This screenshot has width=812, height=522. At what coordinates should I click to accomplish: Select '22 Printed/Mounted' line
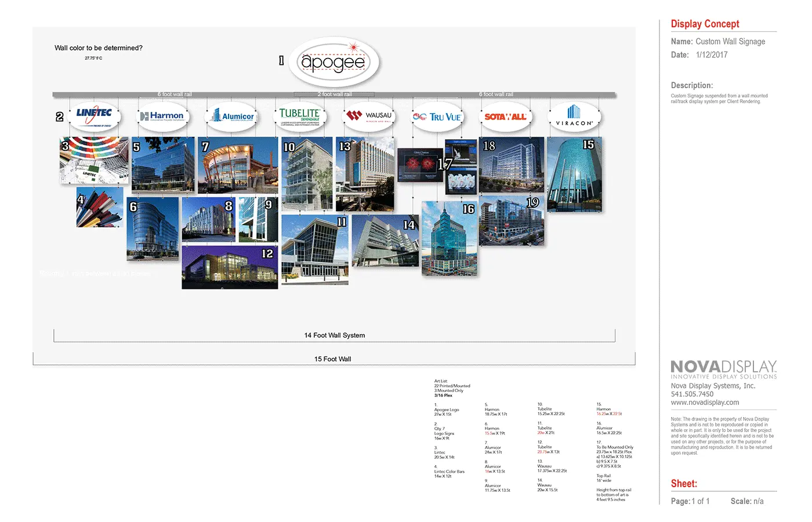[452, 386]
